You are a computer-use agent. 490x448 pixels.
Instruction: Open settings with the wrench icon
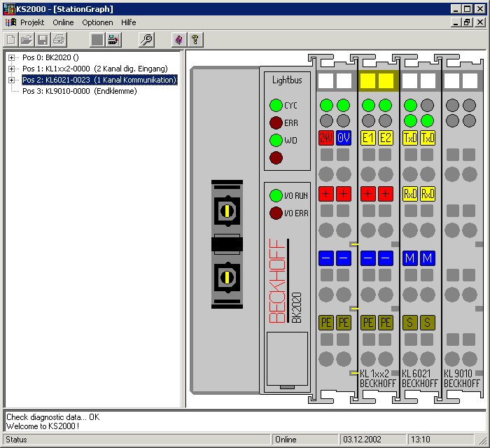tap(146, 40)
